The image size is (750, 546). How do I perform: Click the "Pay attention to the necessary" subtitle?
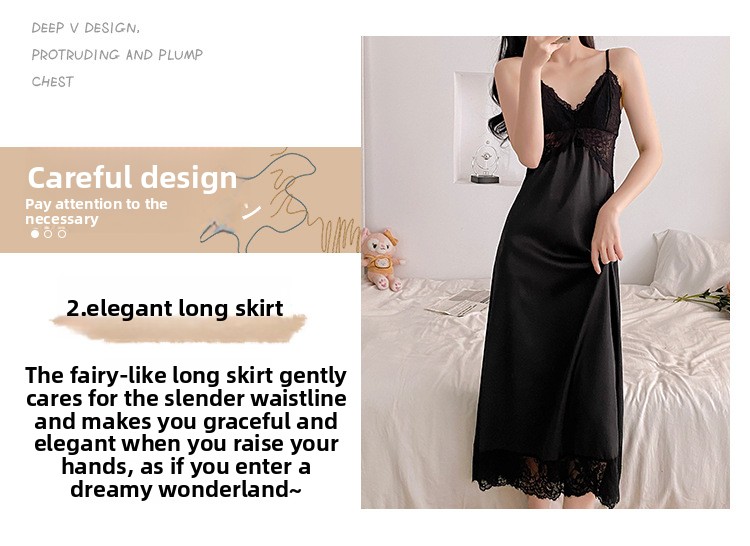(96, 211)
